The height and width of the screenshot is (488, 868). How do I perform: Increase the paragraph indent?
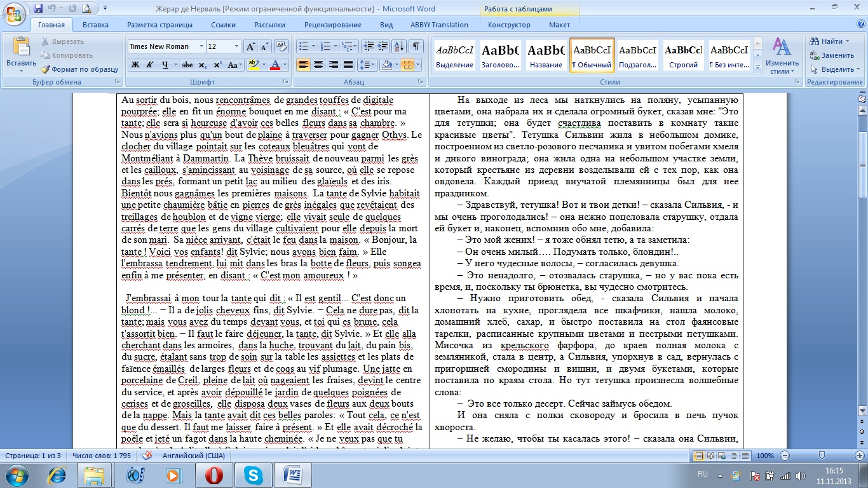[x=383, y=46]
